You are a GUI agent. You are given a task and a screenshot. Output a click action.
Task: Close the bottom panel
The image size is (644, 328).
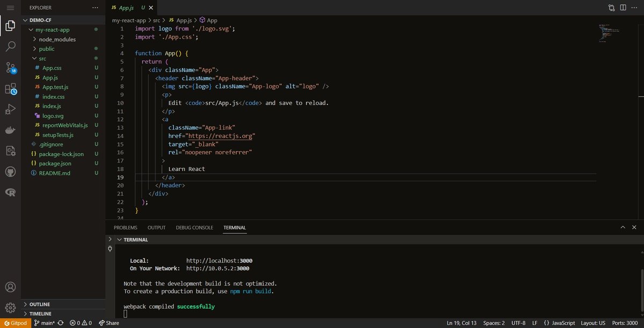click(634, 227)
